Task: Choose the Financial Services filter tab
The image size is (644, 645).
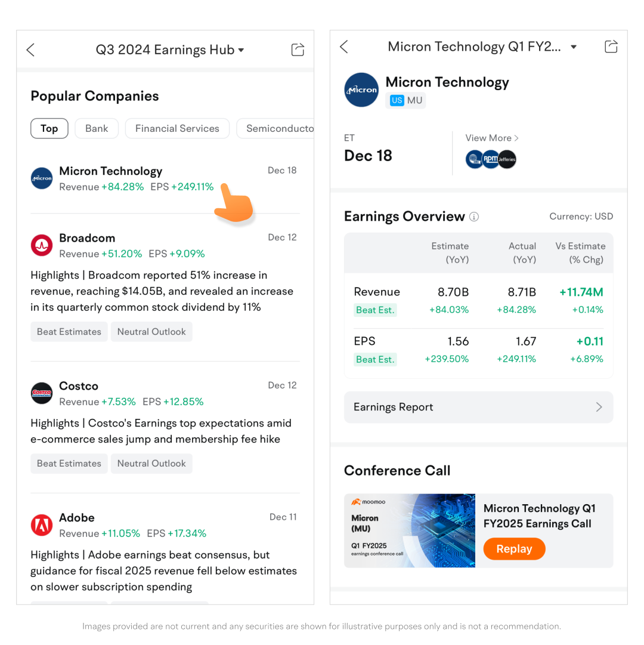Action: (x=177, y=128)
